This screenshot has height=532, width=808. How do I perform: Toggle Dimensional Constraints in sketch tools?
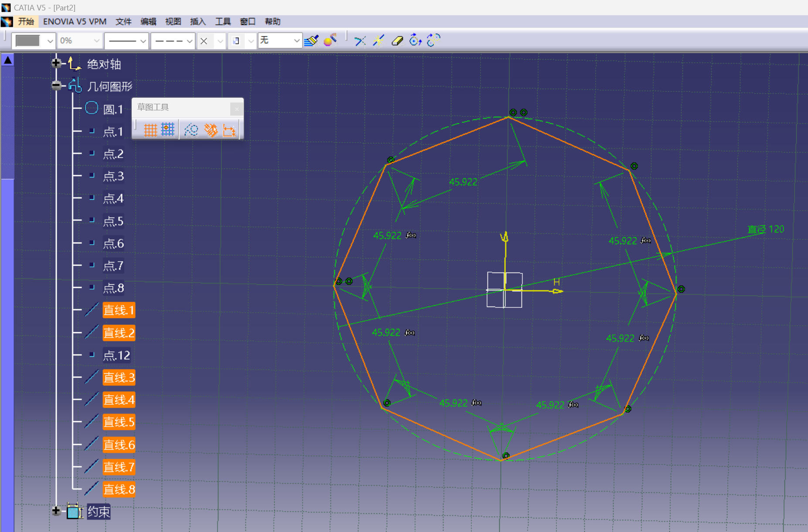point(229,130)
